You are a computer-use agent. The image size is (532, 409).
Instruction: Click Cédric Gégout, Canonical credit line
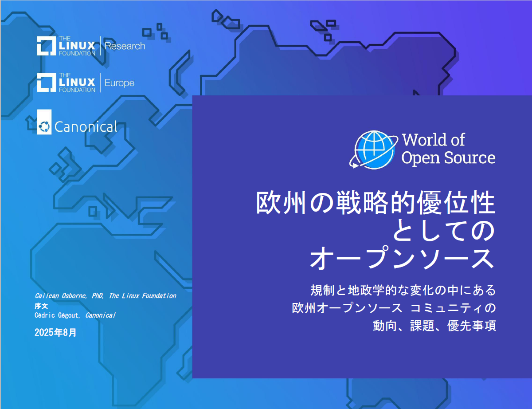click(75, 315)
